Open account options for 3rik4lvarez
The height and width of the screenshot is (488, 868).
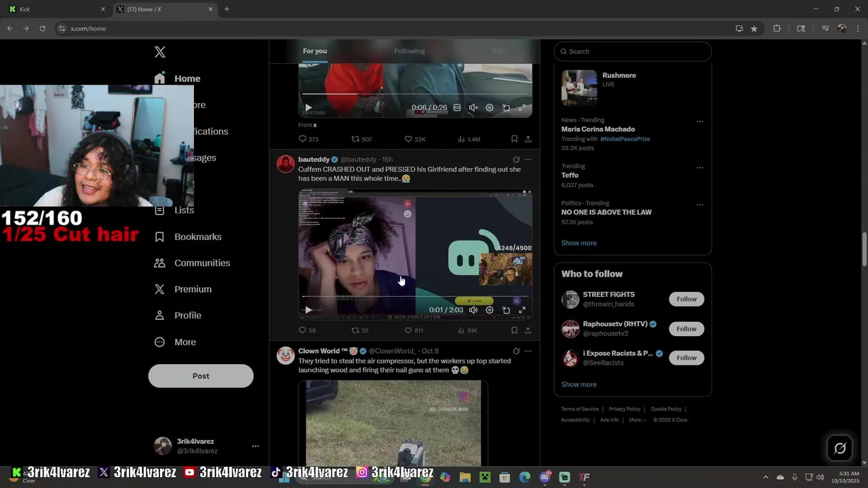(256, 446)
